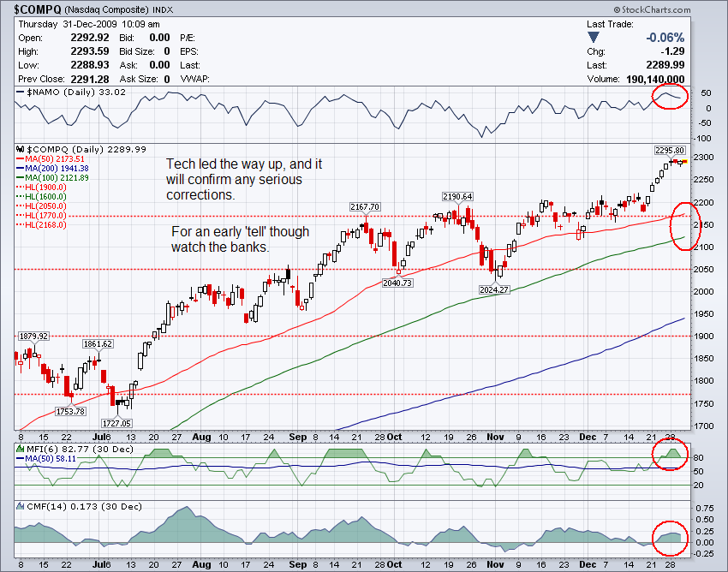Click the area-chart icon next to CMF(14)
Image resolution: width=728 pixels, height=572 pixels.
click(x=20, y=506)
